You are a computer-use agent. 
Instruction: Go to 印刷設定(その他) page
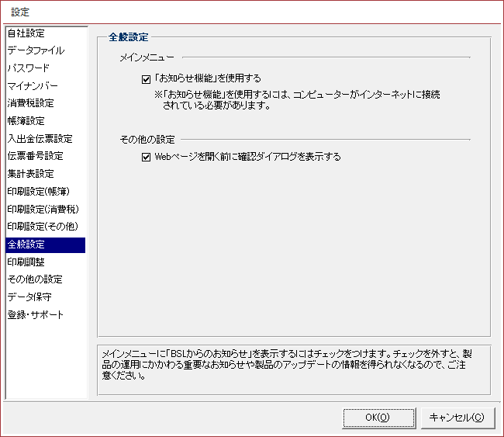(43, 227)
